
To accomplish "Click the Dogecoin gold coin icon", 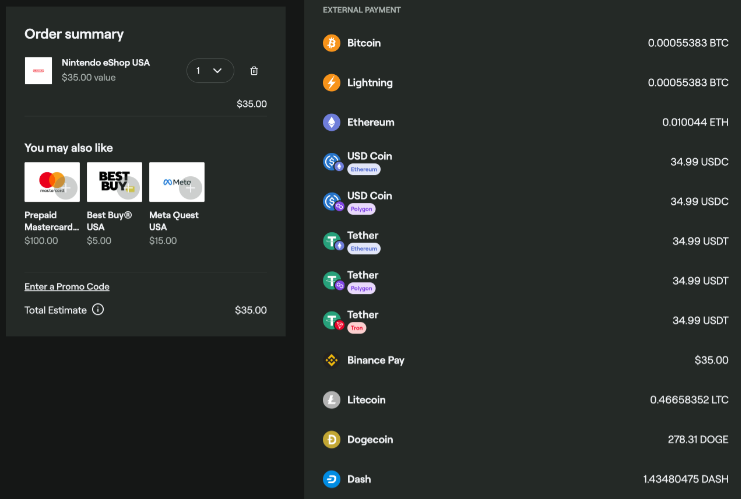I will pyautogui.click(x=331, y=440).
